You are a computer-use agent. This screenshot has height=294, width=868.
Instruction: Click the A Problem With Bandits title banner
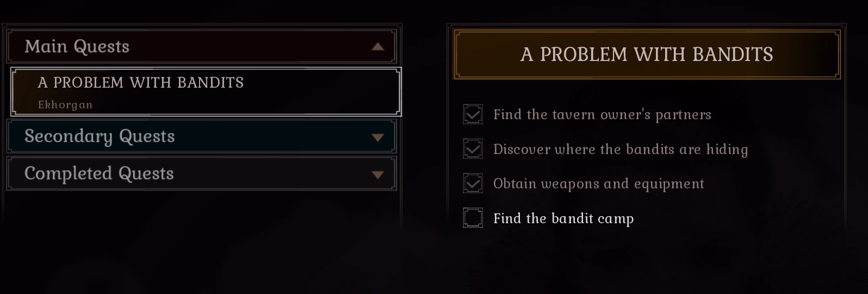coord(646,54)
